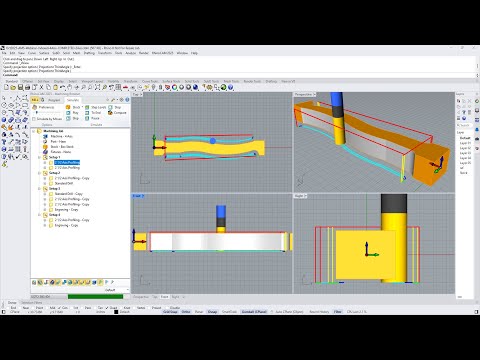Toggle Osnap in the status bar
The height and width of the screenshot is (360, 480).
tap(212, 312)
